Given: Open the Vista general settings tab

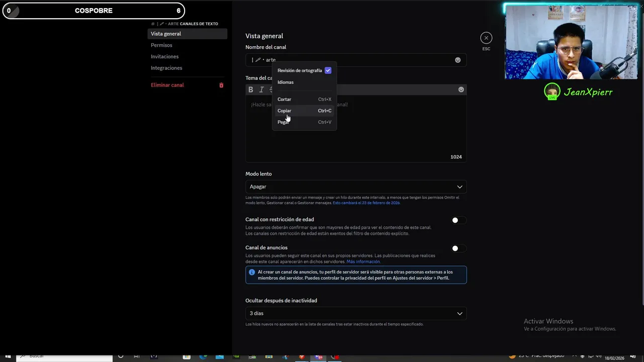Looking at the screenshot, I should pyautogui.click(x=187, y=34).
